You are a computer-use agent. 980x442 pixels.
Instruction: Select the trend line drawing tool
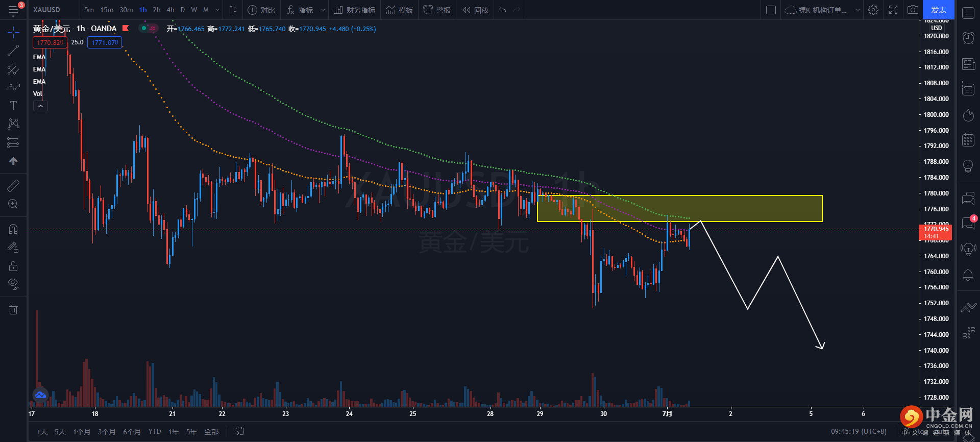(13, 51)
